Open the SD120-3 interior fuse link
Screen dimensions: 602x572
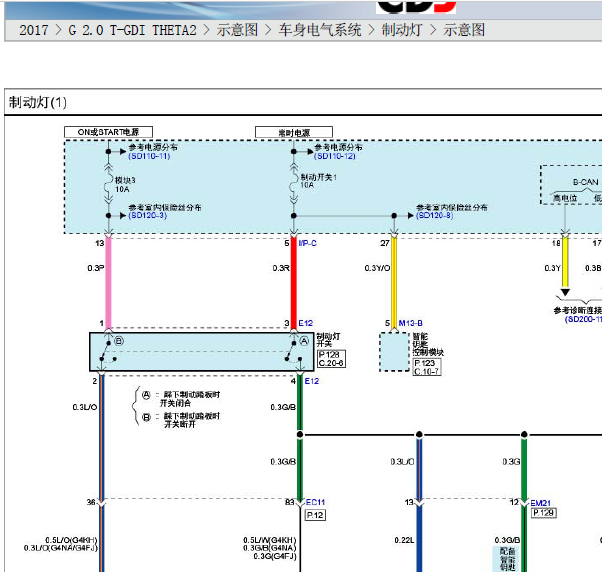tap(148, 215)
